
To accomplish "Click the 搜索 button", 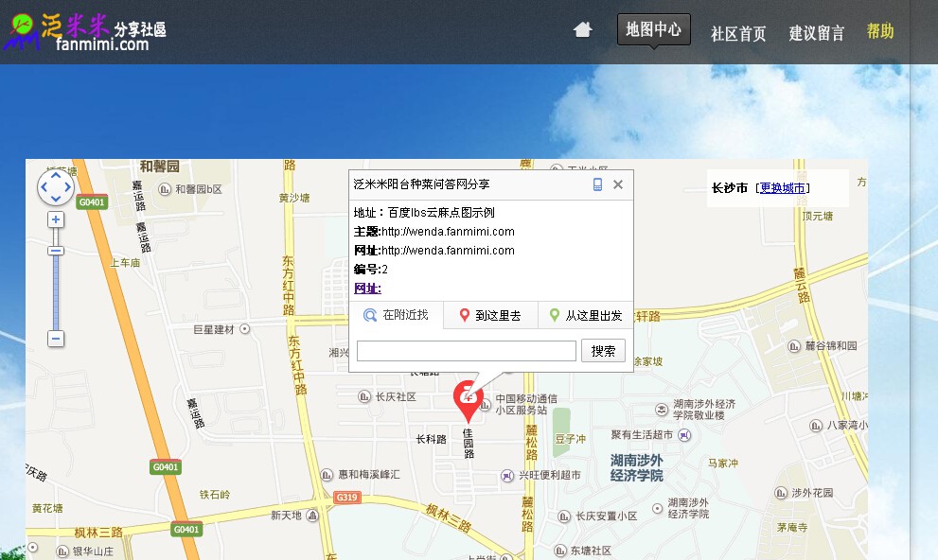I will coord(603,351).
